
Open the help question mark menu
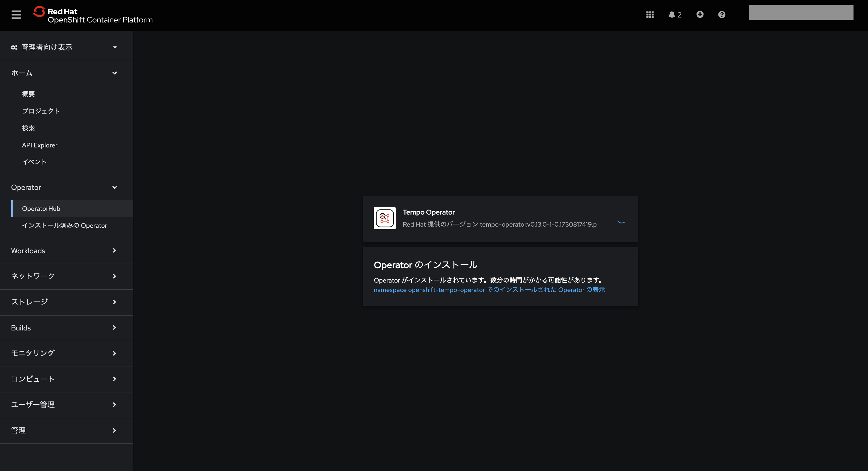pos(721,14)
